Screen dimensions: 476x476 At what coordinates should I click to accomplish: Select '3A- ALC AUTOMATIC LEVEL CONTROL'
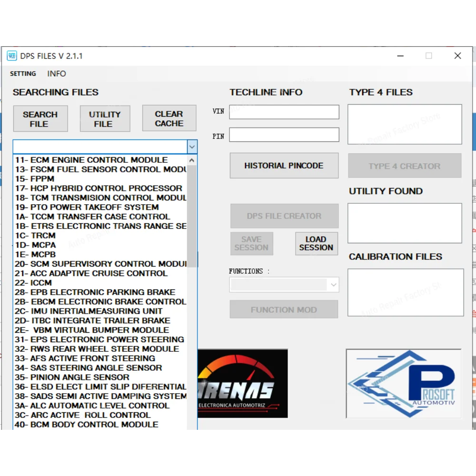point(100,406)
